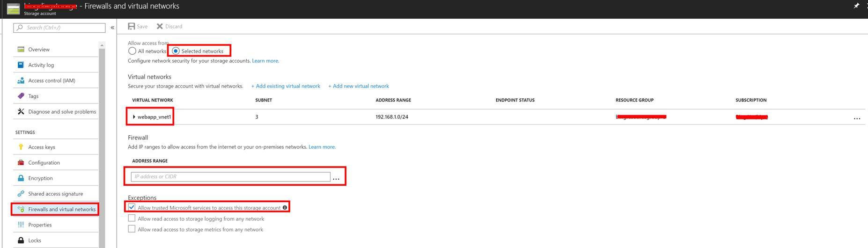Click the Tags label icon
The width and height of the screenshot is (868, 248).
(21, 96)
